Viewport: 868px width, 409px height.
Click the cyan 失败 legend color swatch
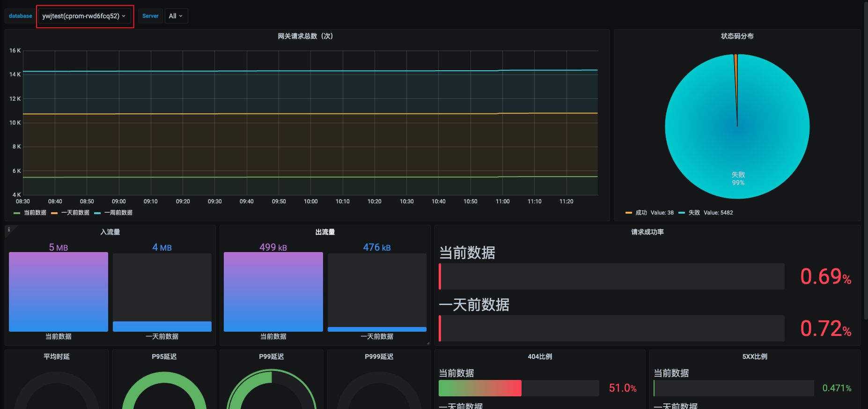682,213
